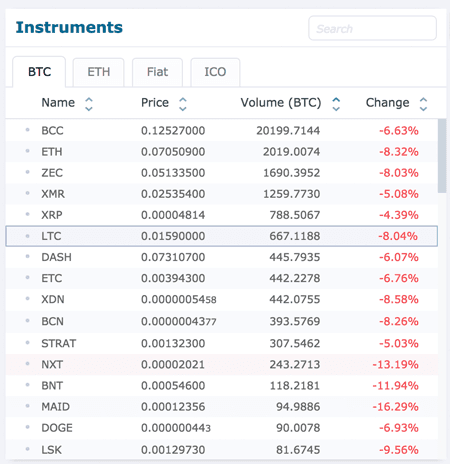Select the BCC instrument name
Screen dimensions: 450x464
[x=52, y=131]
